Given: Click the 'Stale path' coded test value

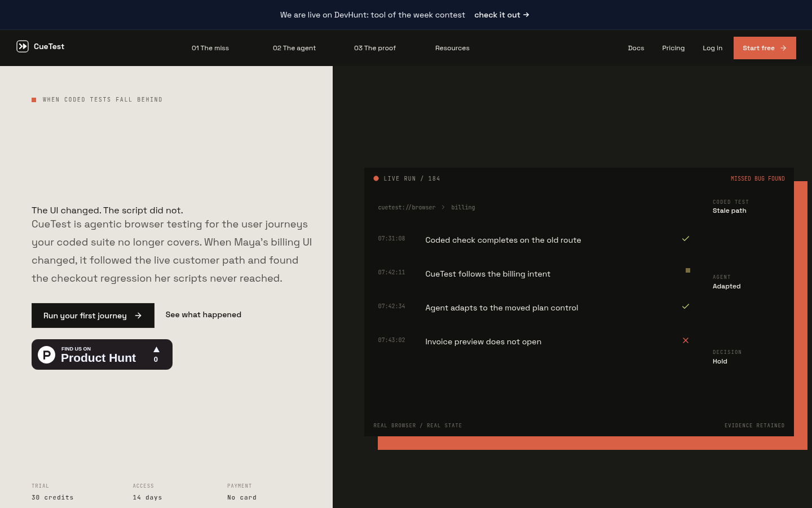Looking at the screenshot, I should coord(729,211).
